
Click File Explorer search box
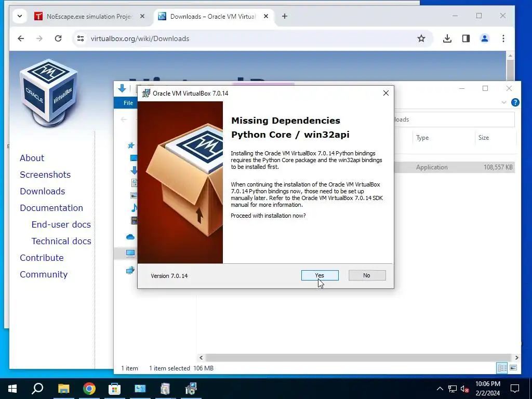pyautogui.click(x=454, y=119)
